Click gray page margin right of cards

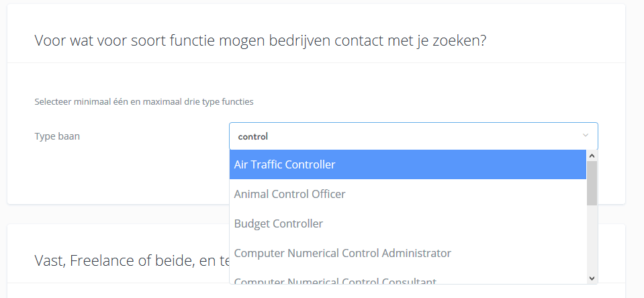[635, 134]
